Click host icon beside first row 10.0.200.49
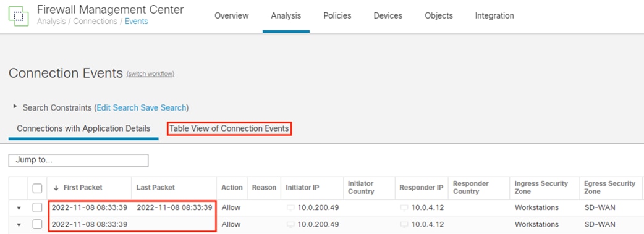 pos(290,207)
